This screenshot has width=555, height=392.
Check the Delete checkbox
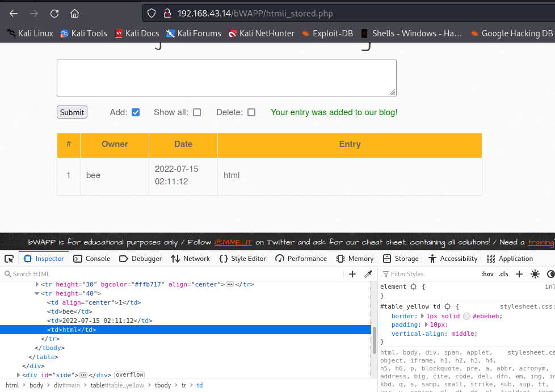[251, 112]
